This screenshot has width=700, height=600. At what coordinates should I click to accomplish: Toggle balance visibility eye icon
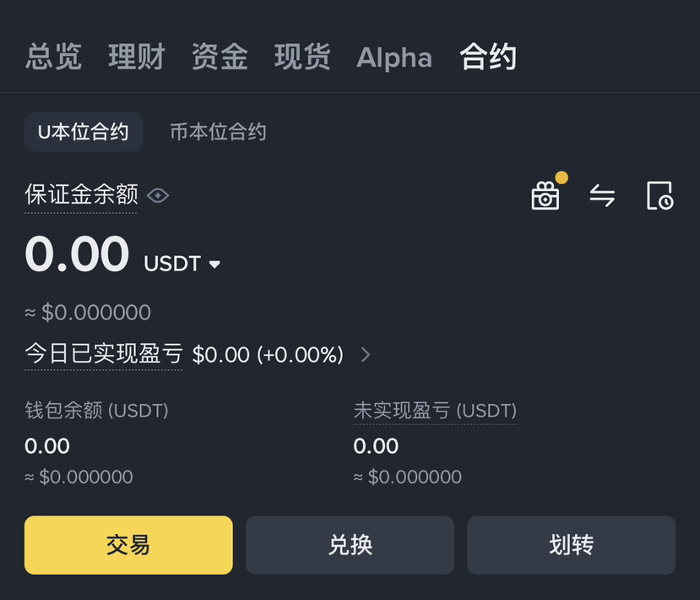tap(158, 196)
